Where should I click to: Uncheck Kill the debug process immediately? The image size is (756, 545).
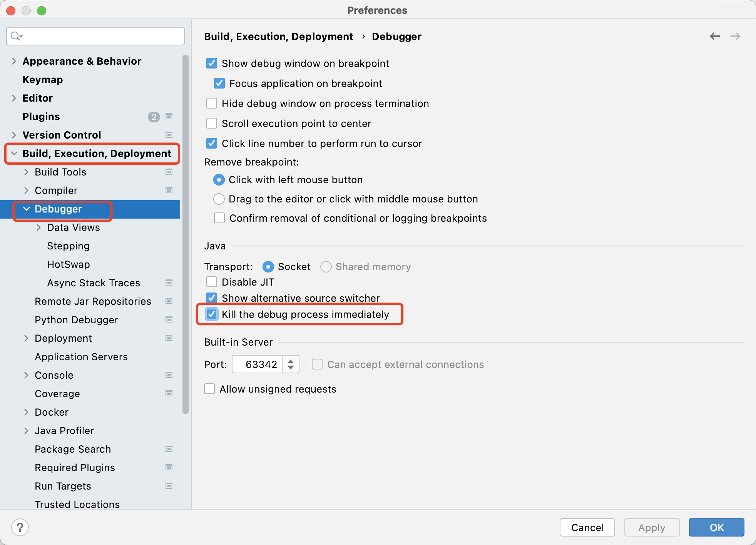coord(212,314)
